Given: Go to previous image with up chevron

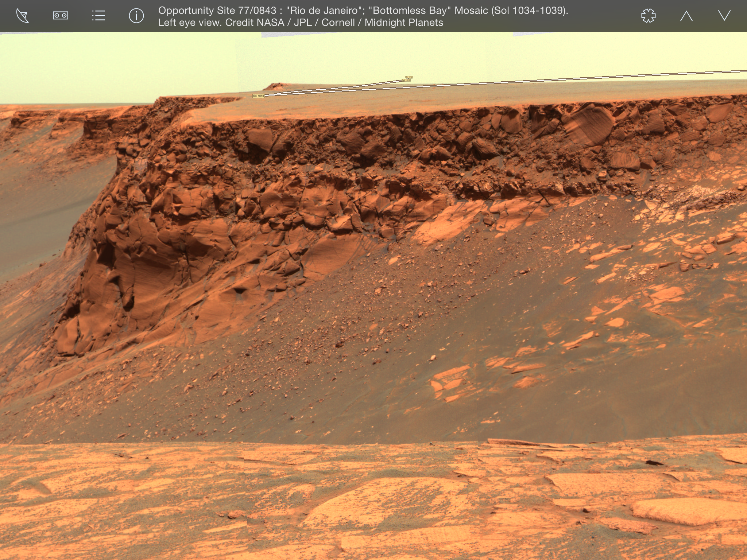Looking at the screenshot, I should pos(686,16).
